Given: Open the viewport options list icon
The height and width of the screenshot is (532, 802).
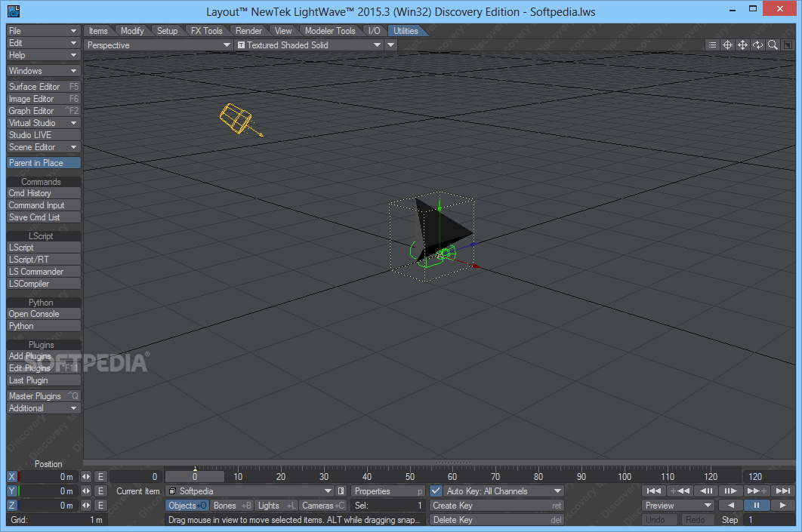Looking at the screenshot, I should point(712,45).
